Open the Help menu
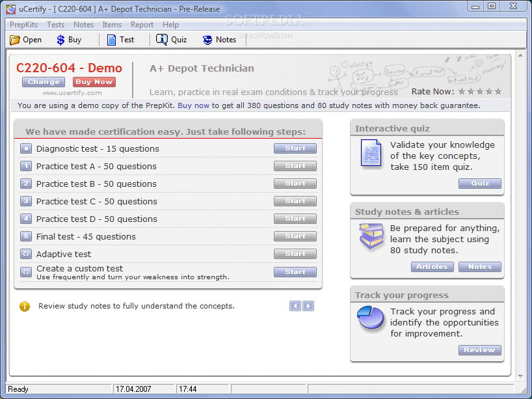The image size is (532, 399). pos(170,25)
